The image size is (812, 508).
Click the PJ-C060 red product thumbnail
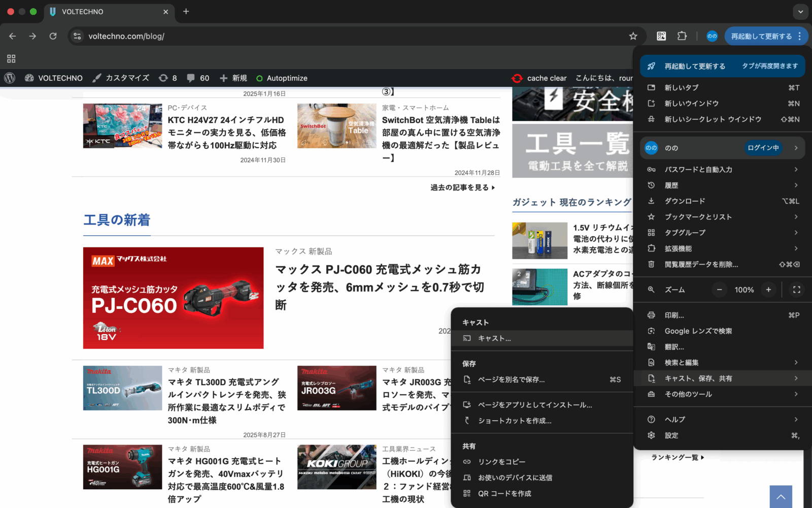173,298
